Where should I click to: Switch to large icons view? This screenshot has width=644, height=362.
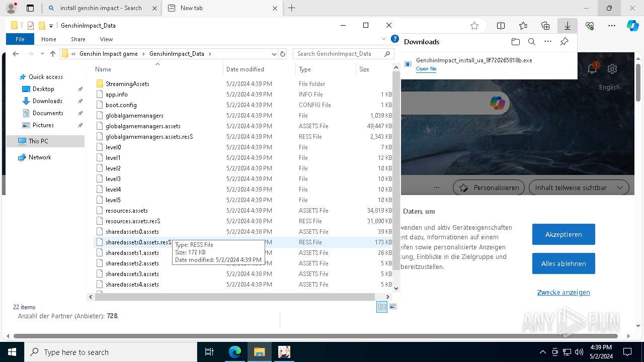393,307
